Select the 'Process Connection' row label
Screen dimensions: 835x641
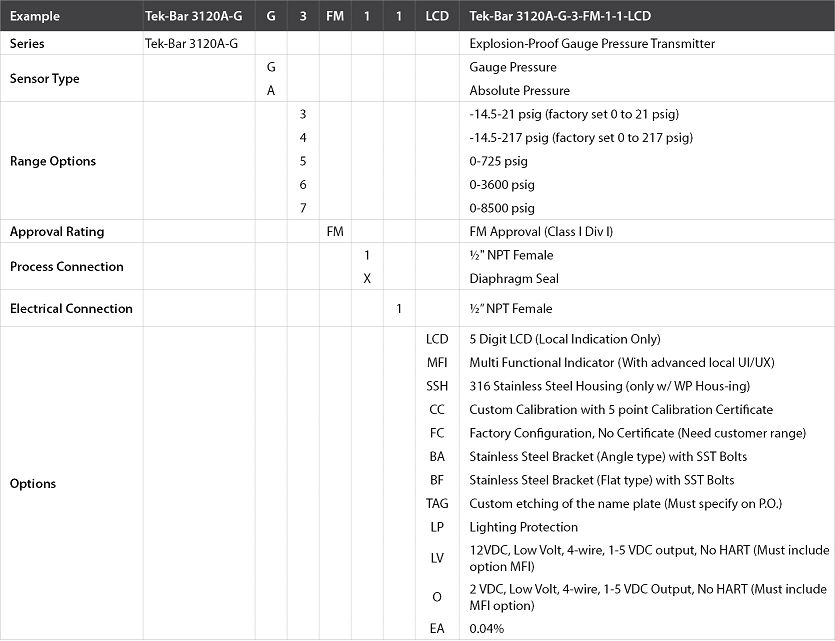tap(67, 267)
